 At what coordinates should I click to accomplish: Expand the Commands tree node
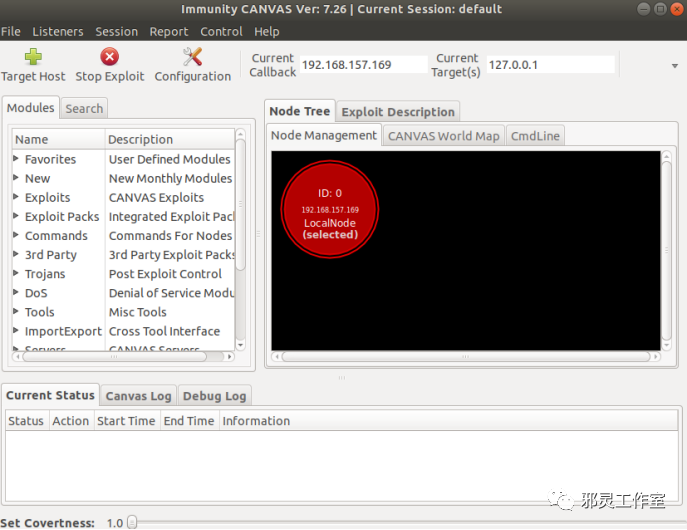tap(16, 235)
